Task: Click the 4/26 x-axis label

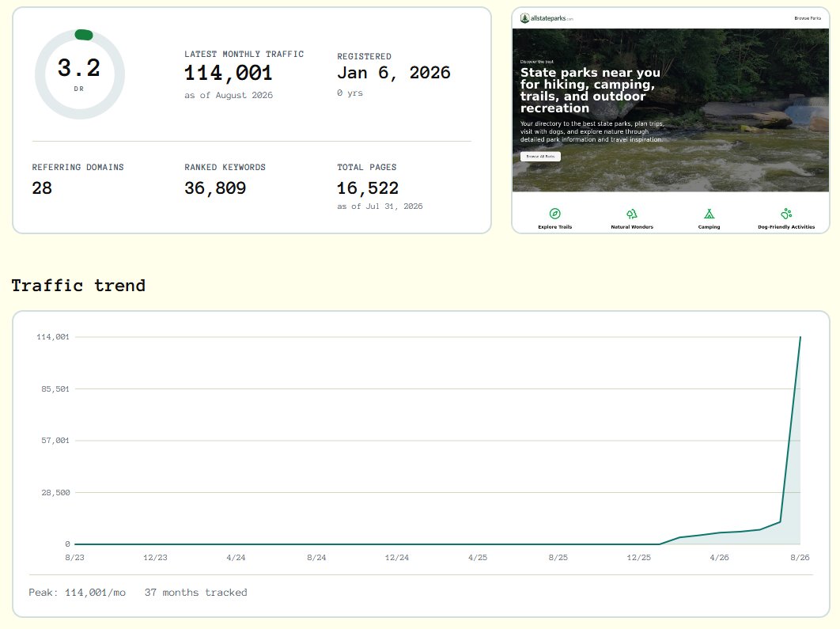Action: [x=720, y=558]
